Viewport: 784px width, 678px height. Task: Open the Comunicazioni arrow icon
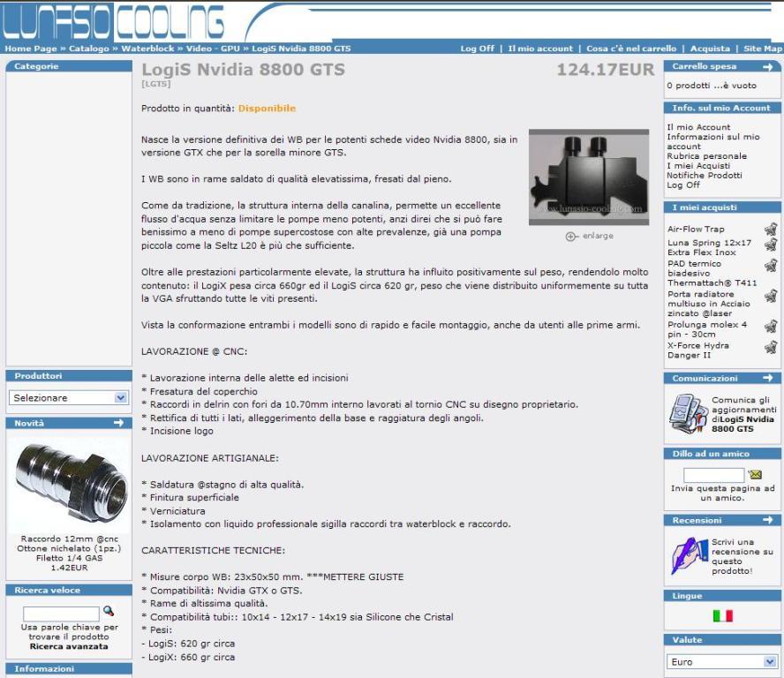click(767, 378)
